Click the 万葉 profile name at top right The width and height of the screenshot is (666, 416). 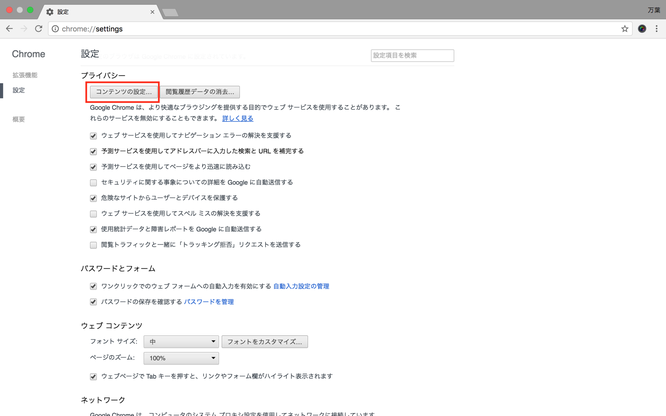tap(654, 10)
